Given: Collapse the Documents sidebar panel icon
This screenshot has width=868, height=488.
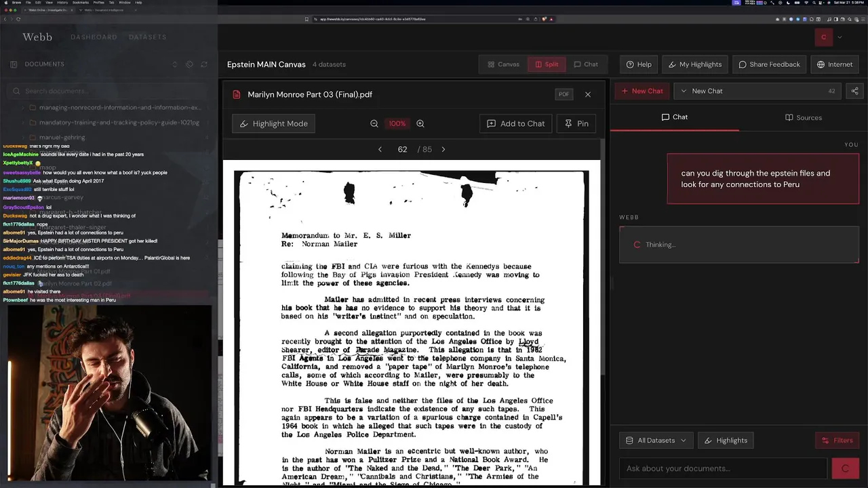Looking at the screenshot, I should 14,64.
